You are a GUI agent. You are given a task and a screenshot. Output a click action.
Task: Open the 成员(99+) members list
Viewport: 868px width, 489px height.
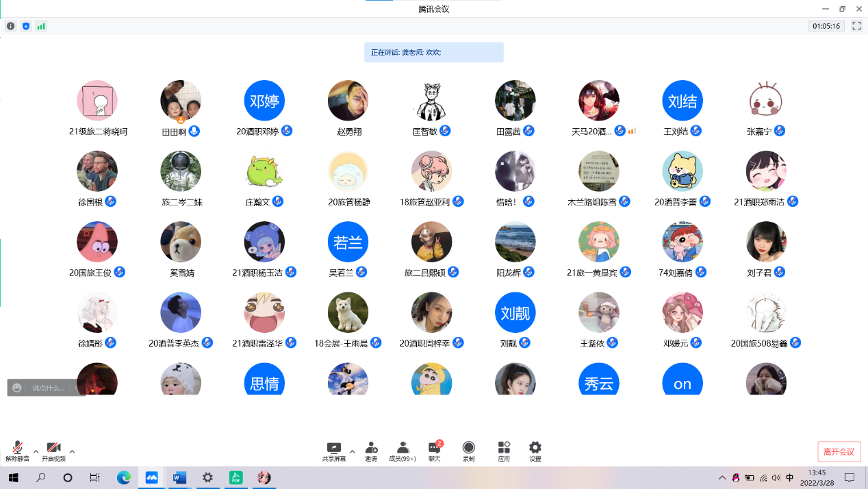tap(403, 451)
